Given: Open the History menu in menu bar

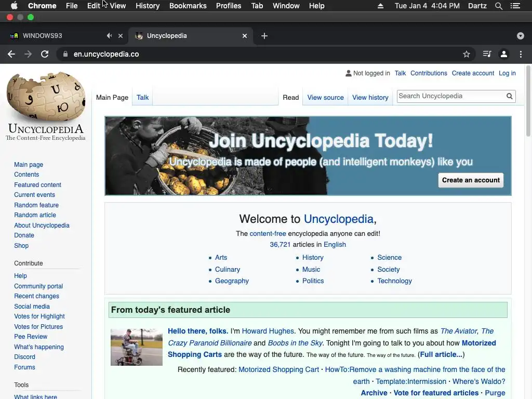Looking at the screenshot, I should (x=148, y=6).
